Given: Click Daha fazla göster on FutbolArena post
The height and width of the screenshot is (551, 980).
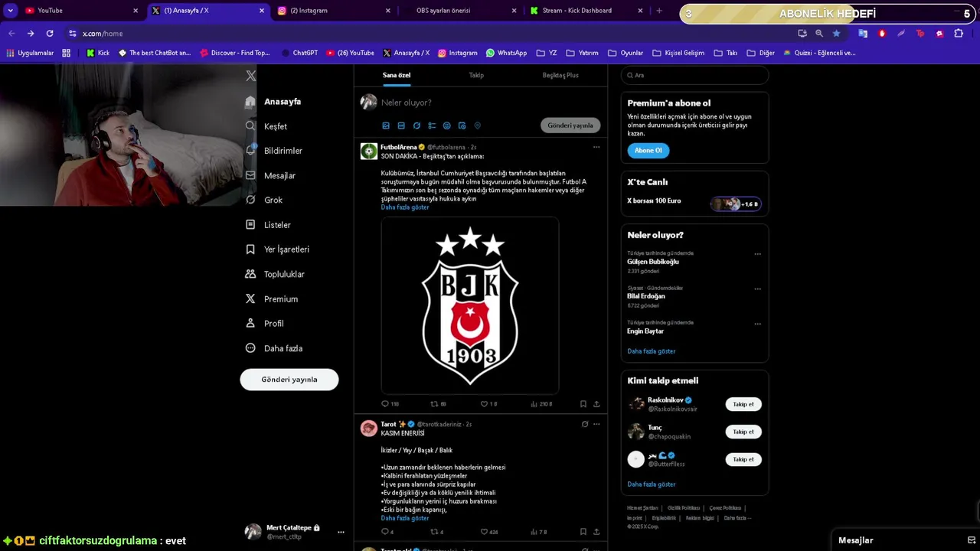Looking at the screenshot, I should coord(405,207).
